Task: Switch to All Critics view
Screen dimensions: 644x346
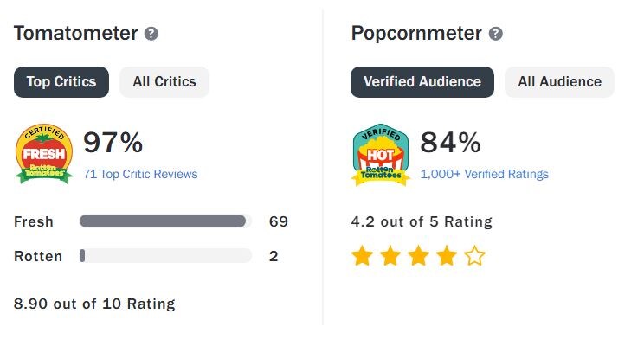Action: click(x=164, y=82)
